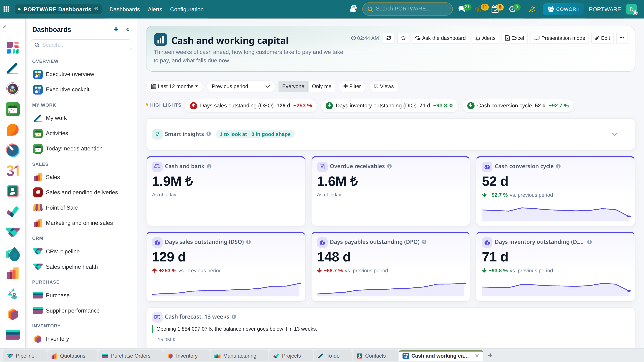Viewport: 644px width, 362px height.
Task: Open the Previous period comparison dropdown
Action: coord(240,86)
